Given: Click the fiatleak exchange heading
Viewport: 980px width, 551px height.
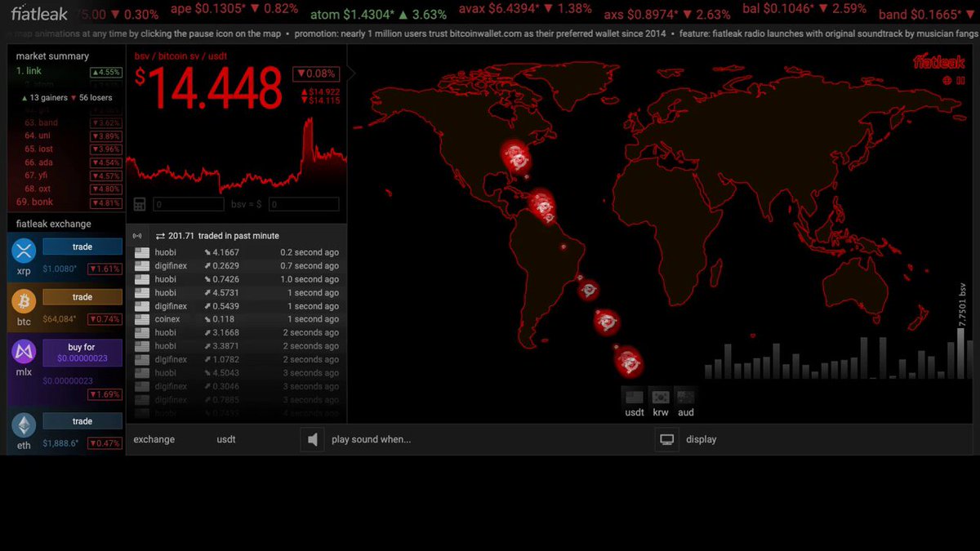Looking at the screenshot, I should [54, 224].
